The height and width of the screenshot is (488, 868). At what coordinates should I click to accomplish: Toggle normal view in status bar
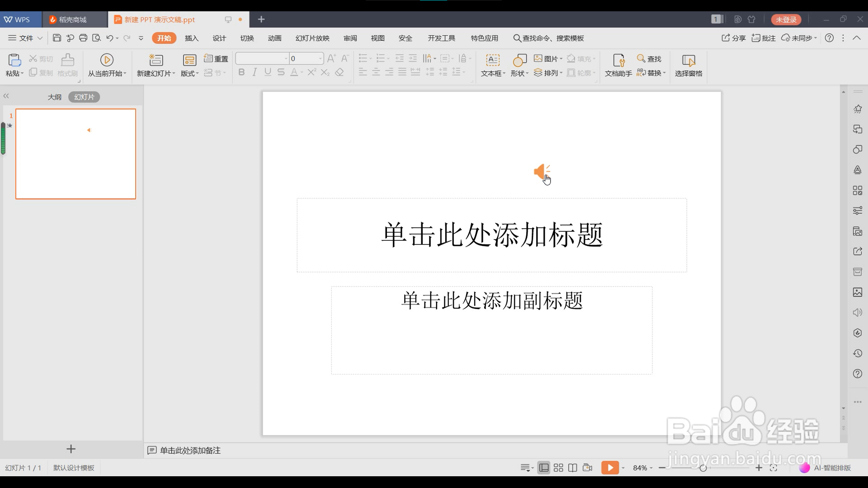point(544,468)
